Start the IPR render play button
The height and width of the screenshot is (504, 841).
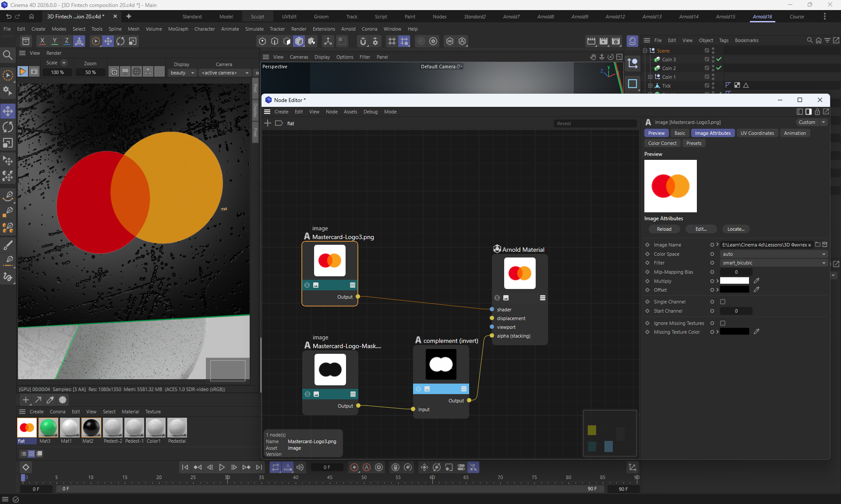pyautogui.click(x=22, y=71)
